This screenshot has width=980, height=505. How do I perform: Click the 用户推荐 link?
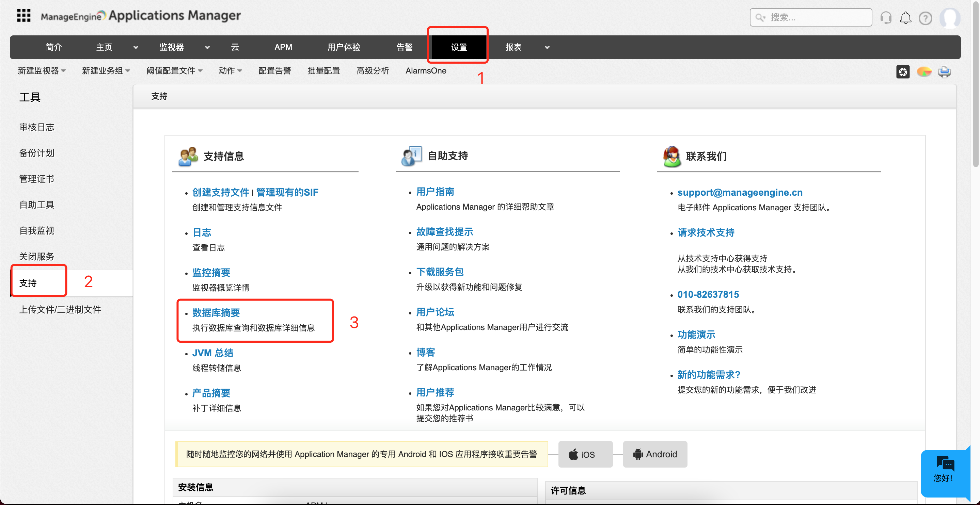(435, 392)
